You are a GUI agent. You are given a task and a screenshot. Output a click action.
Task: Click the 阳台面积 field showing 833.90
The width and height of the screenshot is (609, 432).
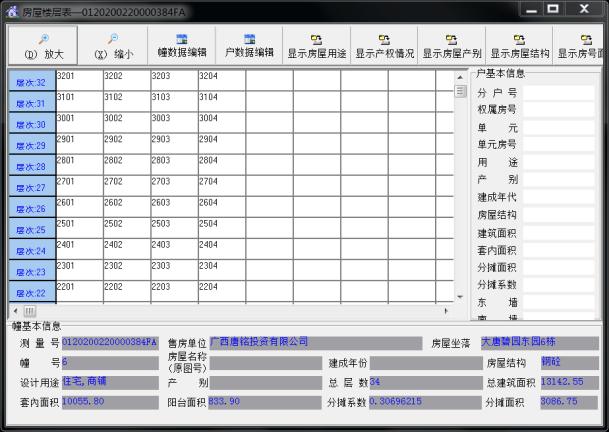click(264, 402)
